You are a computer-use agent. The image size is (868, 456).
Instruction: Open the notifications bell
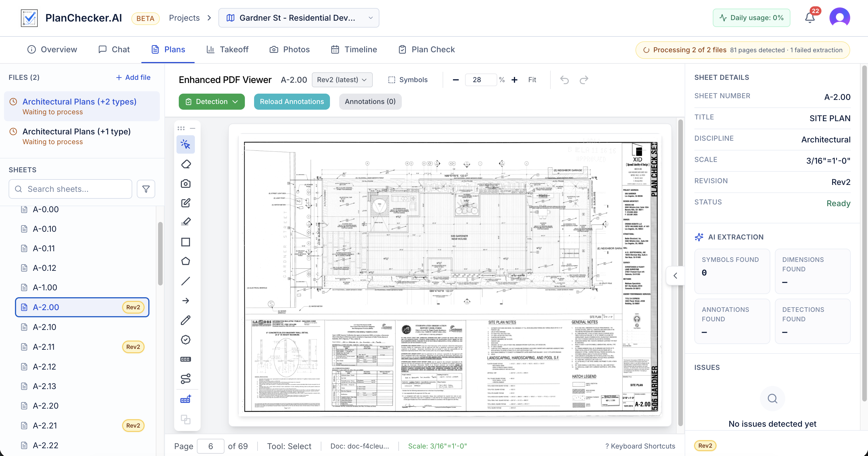point(810,18)
